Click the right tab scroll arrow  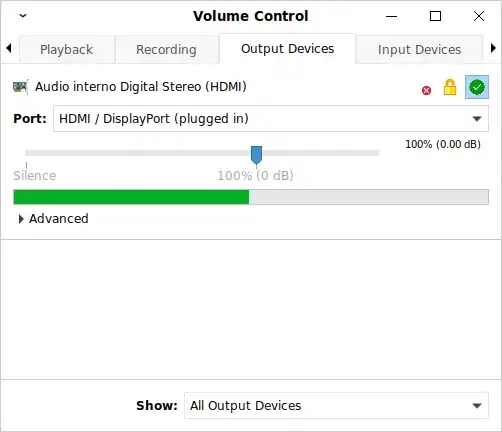click(493, 48)
